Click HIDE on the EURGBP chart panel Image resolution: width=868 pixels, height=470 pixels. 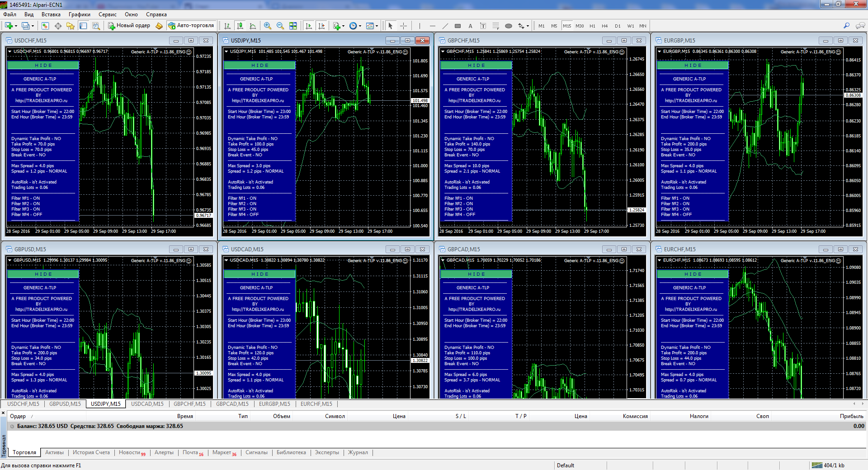(693, 66)
